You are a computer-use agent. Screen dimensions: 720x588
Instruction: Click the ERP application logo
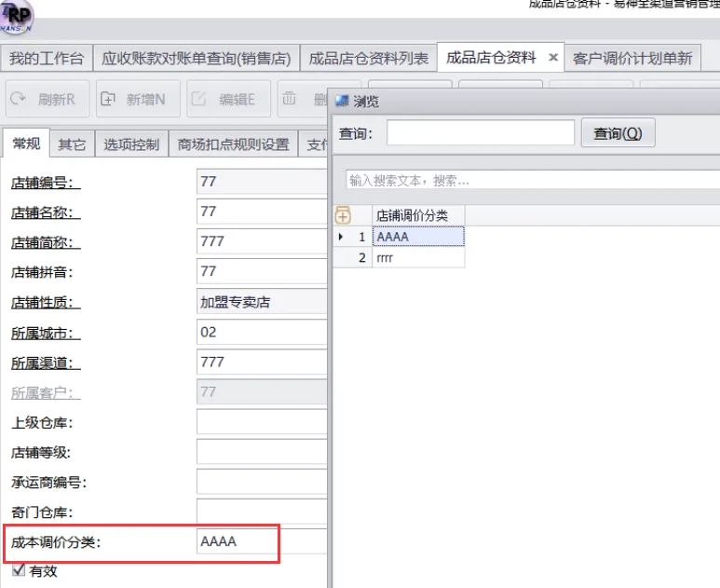pyautogui.click(x=18, y=15)
